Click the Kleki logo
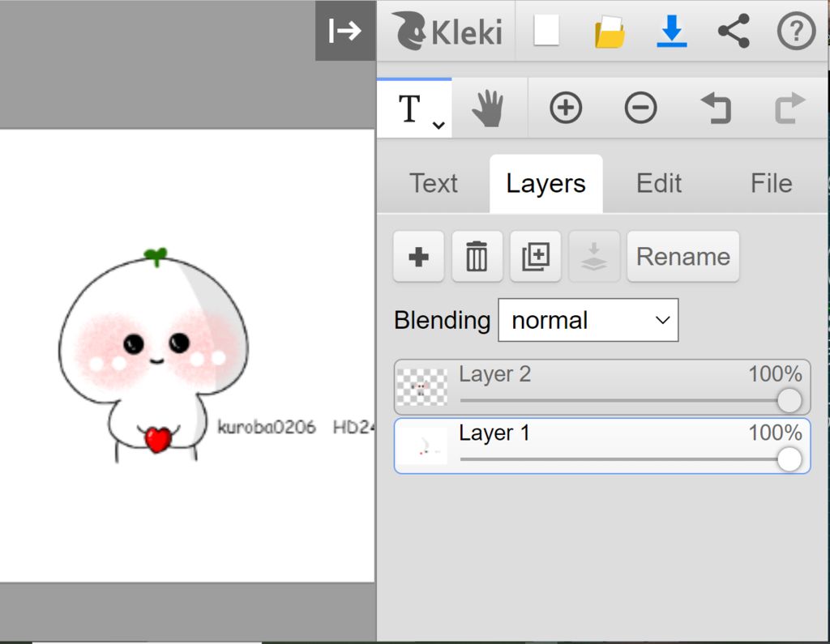This screenshot has height=644, width=830. pyautogui.click(x=447, y=32)
